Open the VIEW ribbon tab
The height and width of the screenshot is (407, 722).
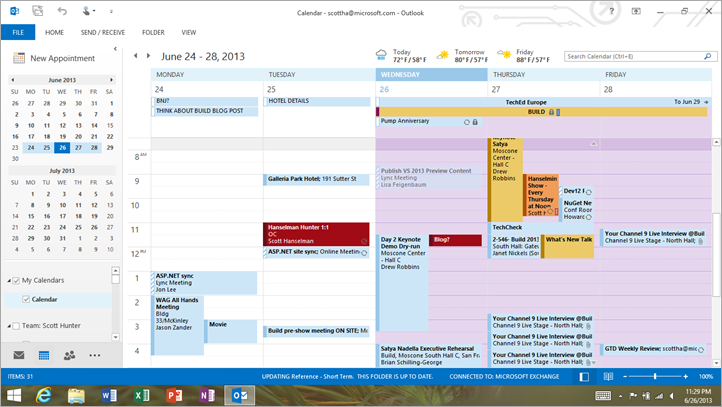click(x=189, y=32)
